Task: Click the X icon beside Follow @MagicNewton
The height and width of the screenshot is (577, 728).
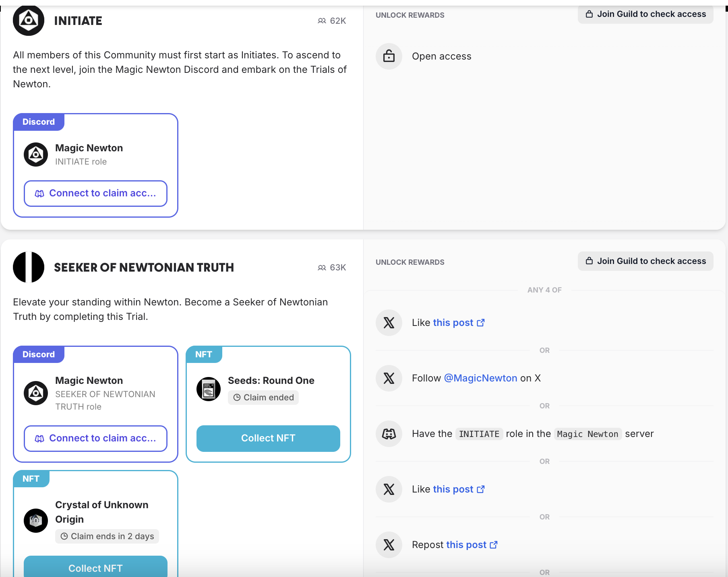Action: point(389,378)
